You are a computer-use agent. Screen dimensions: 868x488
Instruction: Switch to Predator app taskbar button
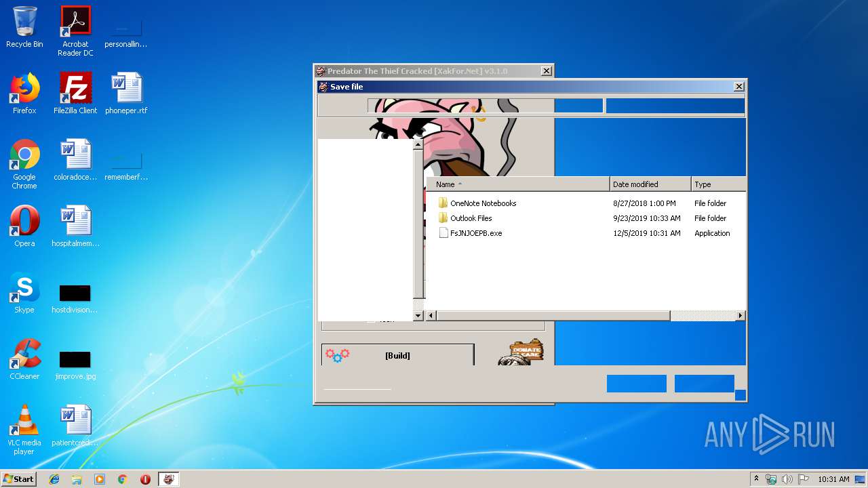tap(169, 479)
